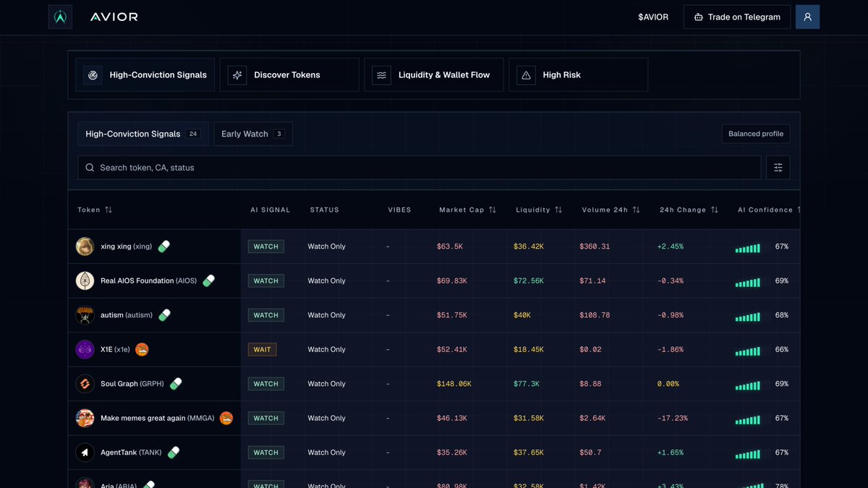
Task: Click the pill icon next to Soul Graph
Action: [176, 384]
